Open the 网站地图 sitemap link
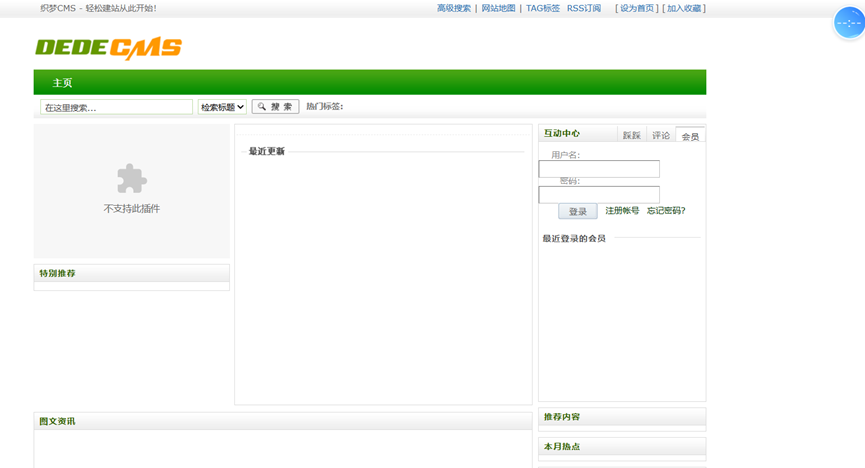Image resolution: width=865 pixels, height=468 pixels. tap(498, 8)
